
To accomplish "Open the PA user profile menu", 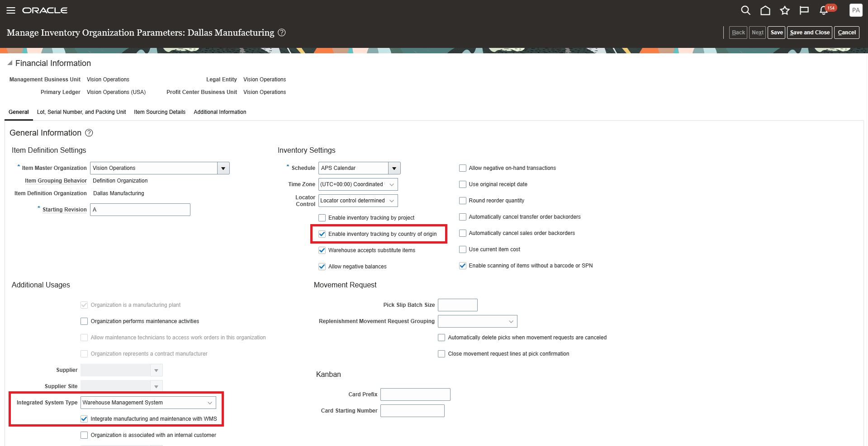I will coord(856,10).
